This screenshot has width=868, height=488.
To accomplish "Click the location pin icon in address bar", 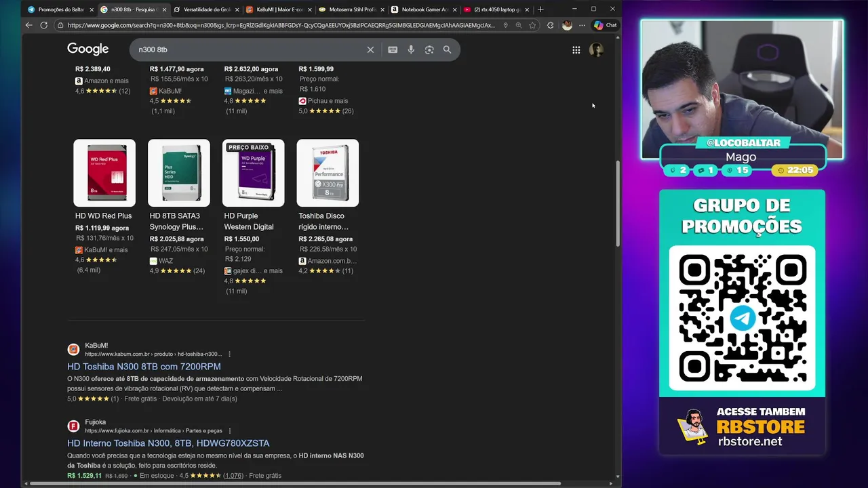I will [505, 25].
